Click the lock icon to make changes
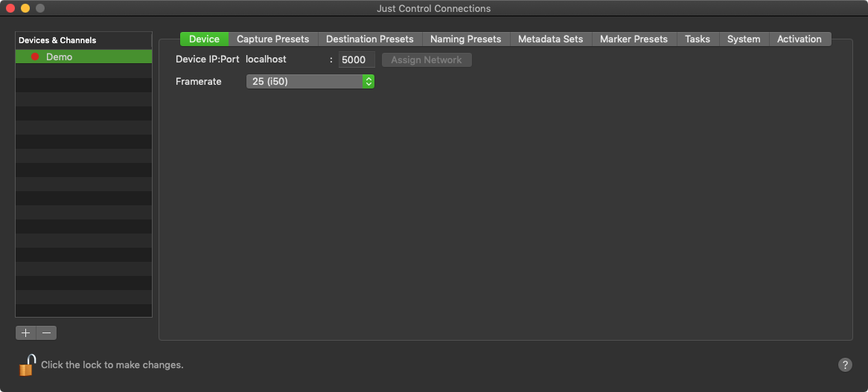868x392 pixels. pyautogui.click(x=27, y=365)
